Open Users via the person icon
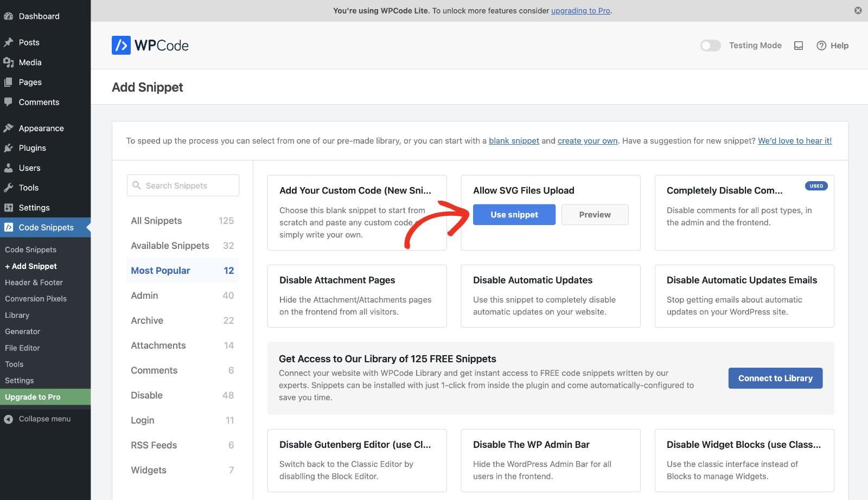The width and height of the screenshot is (868, 500). (10, 168)
